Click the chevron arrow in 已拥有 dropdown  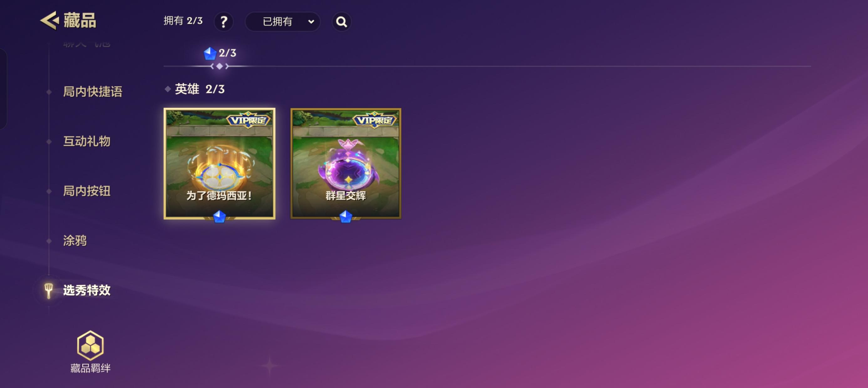[x=311, y=22]
